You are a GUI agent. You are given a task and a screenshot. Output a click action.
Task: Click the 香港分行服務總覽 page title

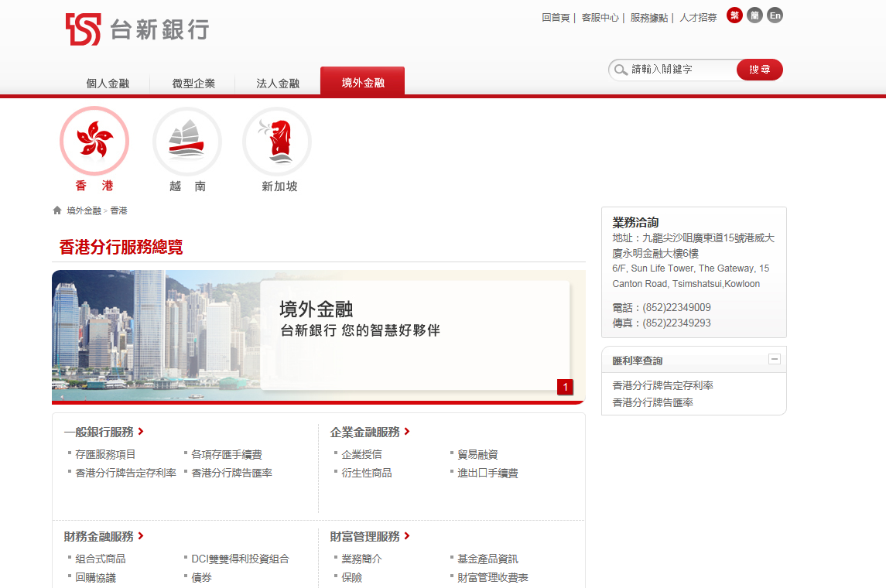pos(121,247)
